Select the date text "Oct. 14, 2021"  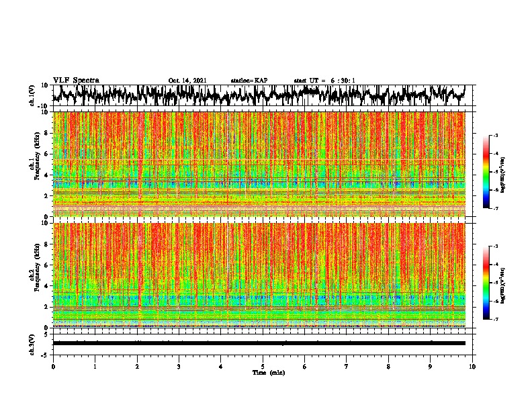(187, 81)
